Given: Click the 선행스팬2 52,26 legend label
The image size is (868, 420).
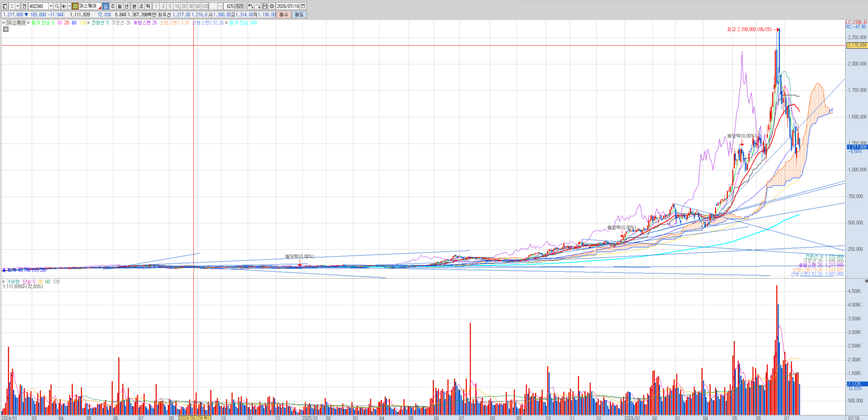Looking at the screenshot, I should tap(208, 23).
